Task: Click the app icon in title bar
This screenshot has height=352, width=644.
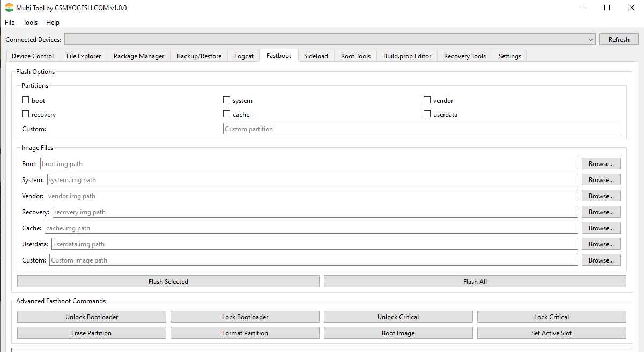Action: 9,8
